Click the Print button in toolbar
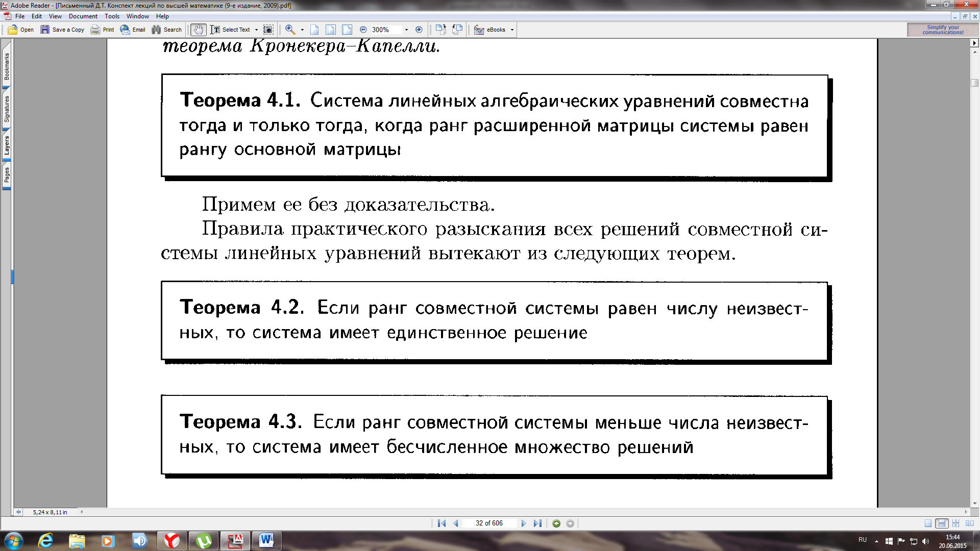 click(102, 30)
